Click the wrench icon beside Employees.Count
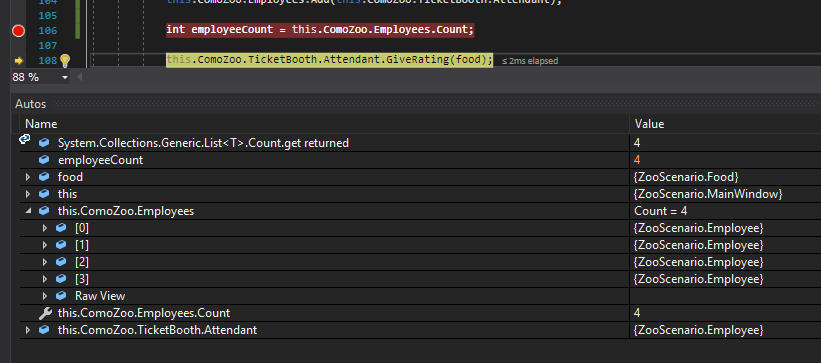Viewport: 821px width, 363px height. pos(46,313)
